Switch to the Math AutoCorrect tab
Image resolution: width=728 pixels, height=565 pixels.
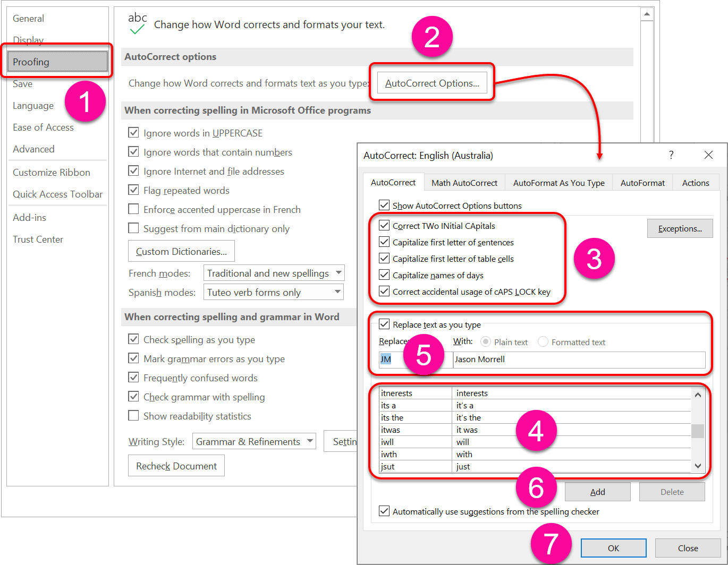[x=464, y=183]
